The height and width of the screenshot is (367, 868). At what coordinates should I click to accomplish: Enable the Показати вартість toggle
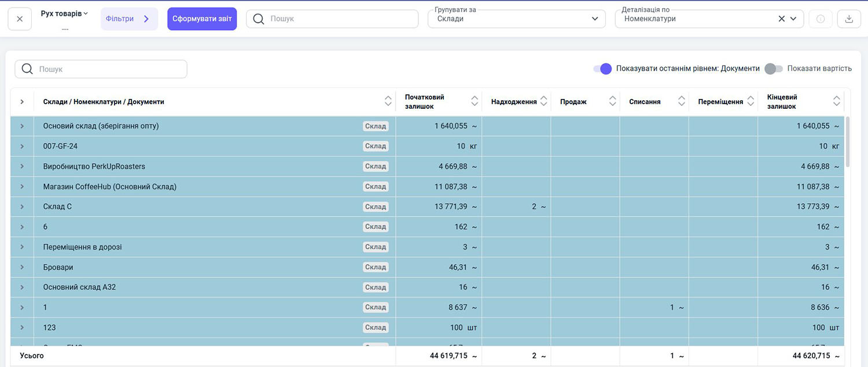pyautogui.click(x=773, y=69)
